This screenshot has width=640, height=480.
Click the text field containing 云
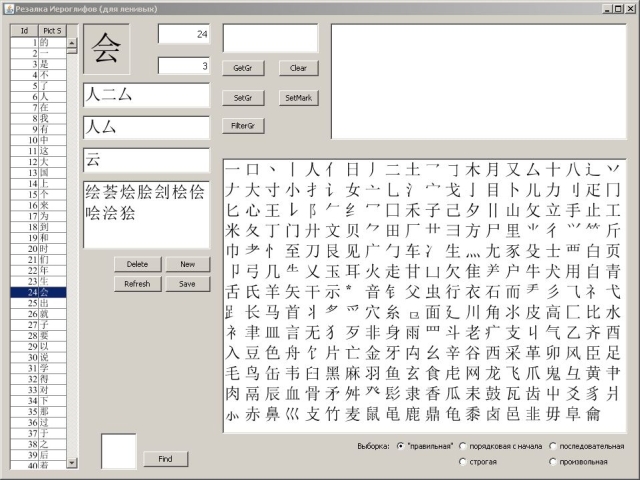coord(147,160)
